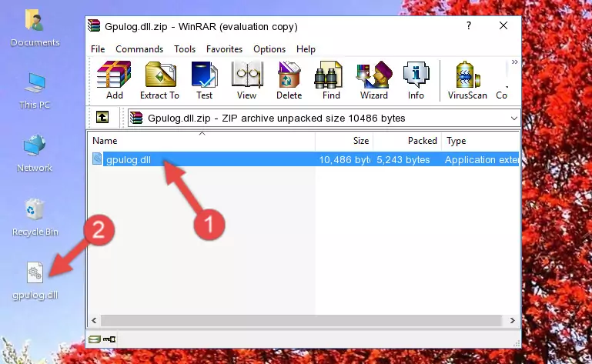Click the horizontal scrollbar left arrow
The image size is (592, 364).
pos(95,320)
